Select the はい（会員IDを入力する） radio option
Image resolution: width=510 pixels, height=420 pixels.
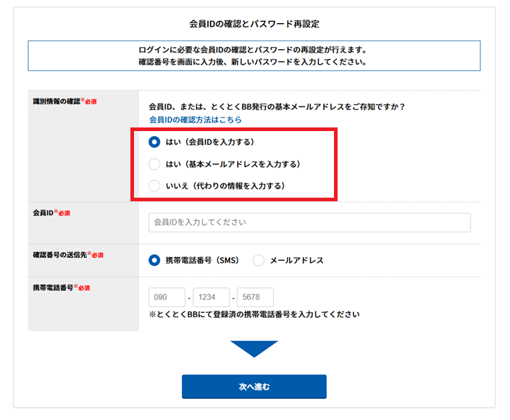154,142
